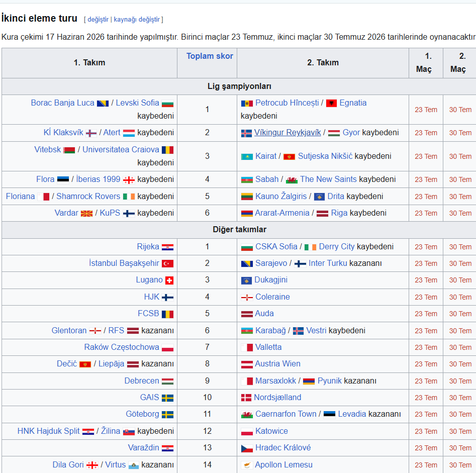Screen dimensions: 476x473
Task: Open the Levski Sofia team link
Action: coord(137,103)
